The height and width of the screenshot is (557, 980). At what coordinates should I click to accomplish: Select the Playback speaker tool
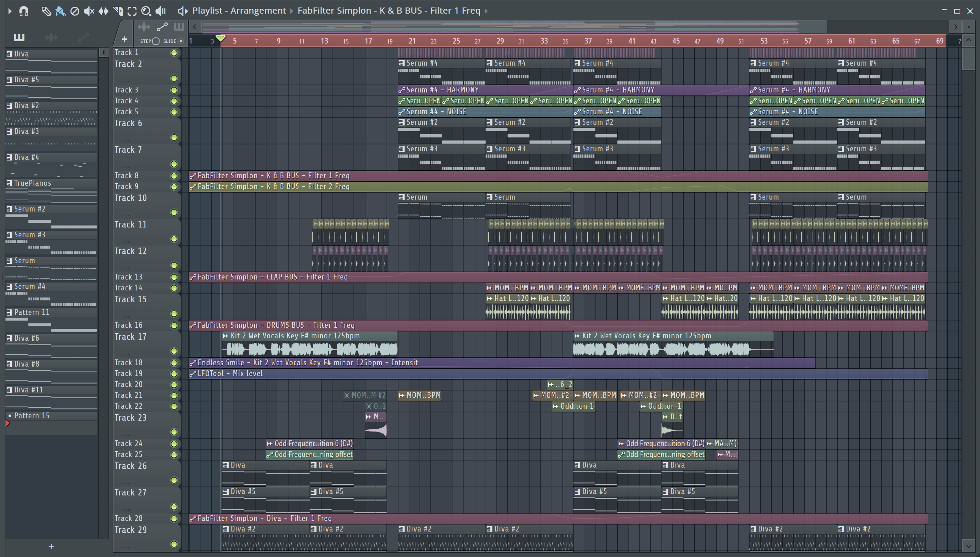click(x=161, y=11)
